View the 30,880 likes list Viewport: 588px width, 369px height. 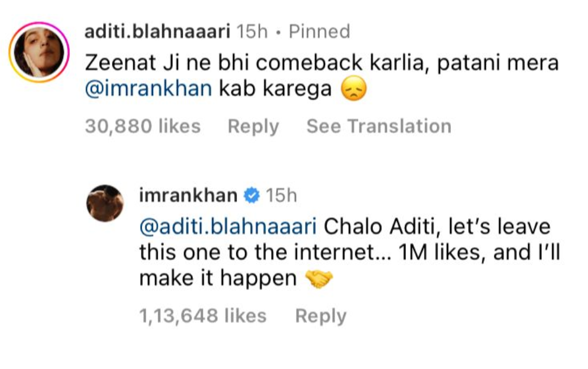pyautogui.click(x=143, y=126)
